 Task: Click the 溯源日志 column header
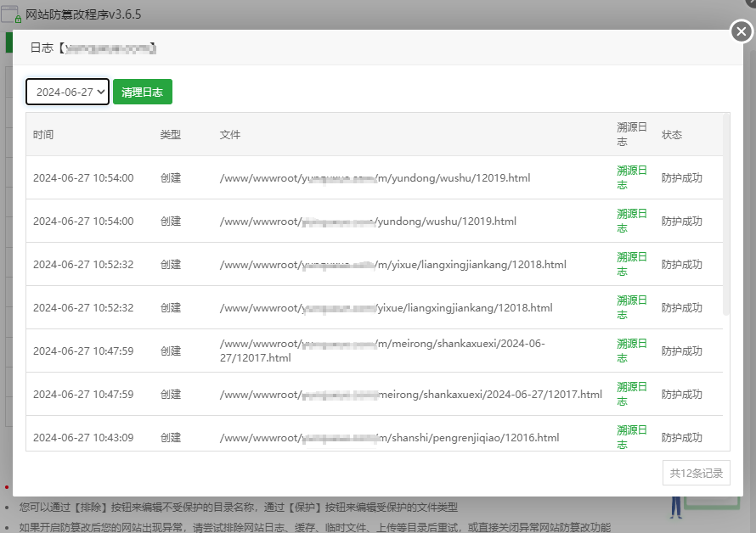point(632,134)
